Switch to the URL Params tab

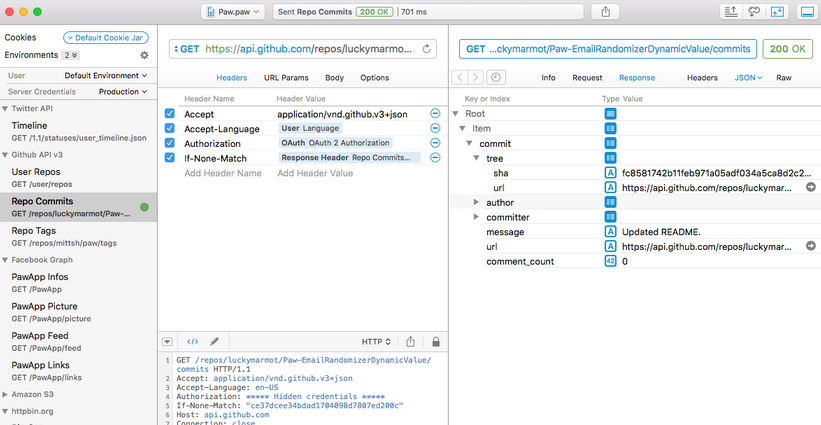286,77
